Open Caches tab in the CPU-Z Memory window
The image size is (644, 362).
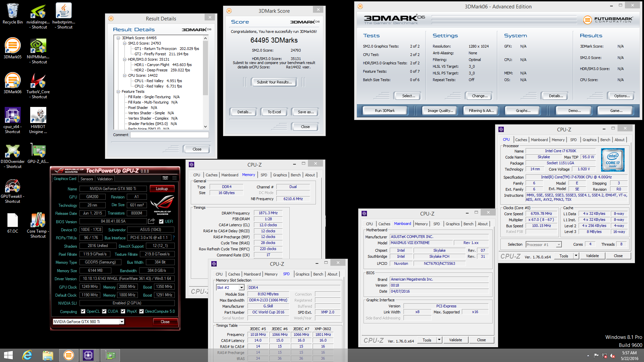[x=212, y=175]
